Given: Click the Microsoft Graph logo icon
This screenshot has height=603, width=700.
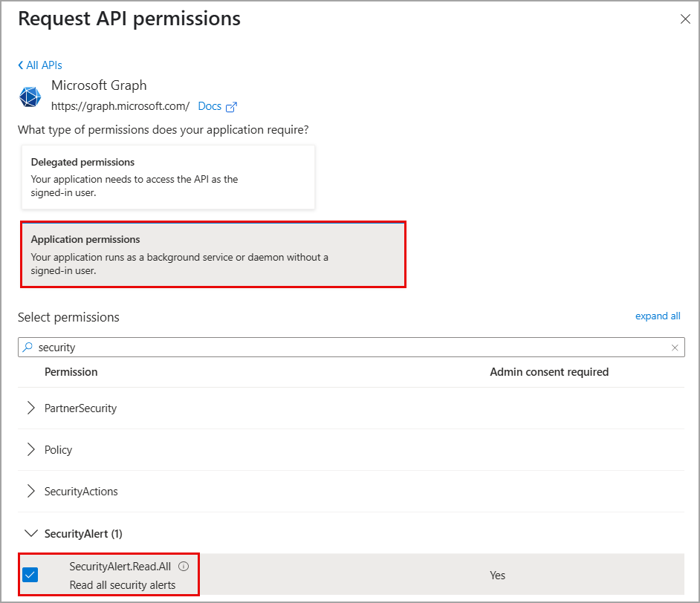Looking at the screenshot, I should point(30,97).
